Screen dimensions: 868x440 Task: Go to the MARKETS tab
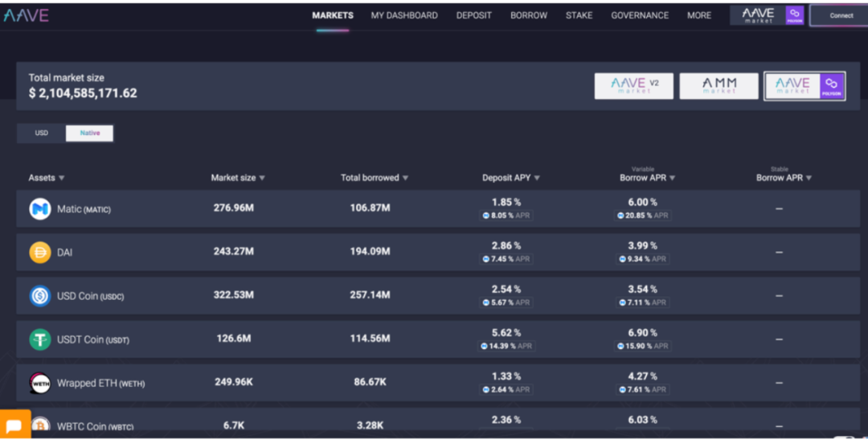coord(333,15)
